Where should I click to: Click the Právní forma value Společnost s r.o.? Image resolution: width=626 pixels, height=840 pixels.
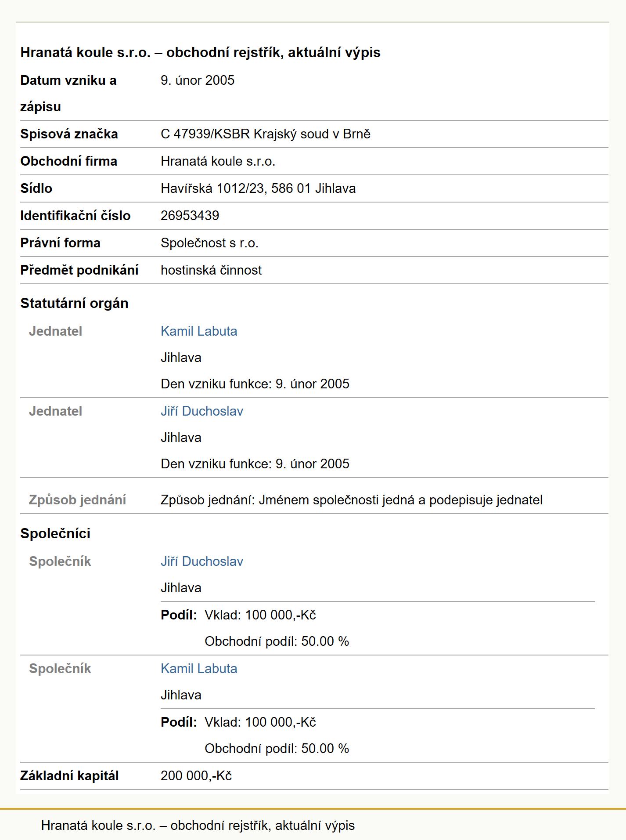tap(209, 243)
